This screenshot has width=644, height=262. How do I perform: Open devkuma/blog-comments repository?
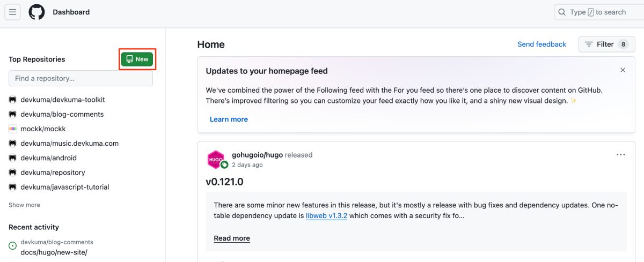click(x=62, y=114)
